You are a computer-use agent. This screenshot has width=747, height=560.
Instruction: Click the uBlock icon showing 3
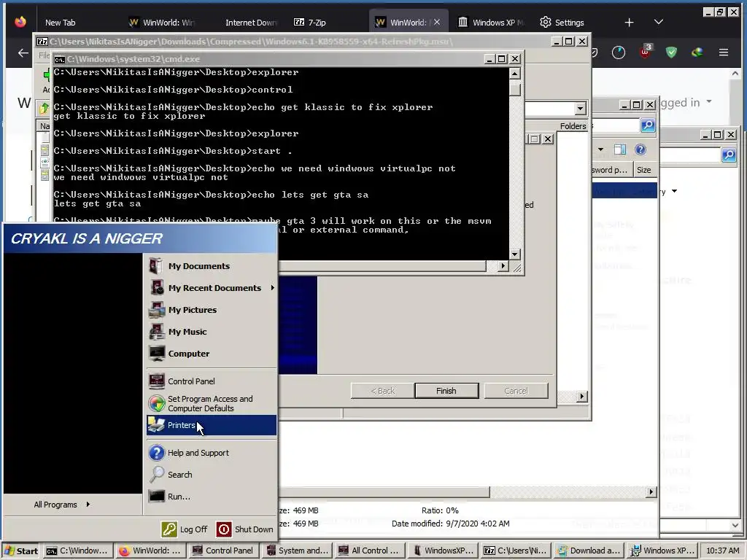[x=646, y=52]
